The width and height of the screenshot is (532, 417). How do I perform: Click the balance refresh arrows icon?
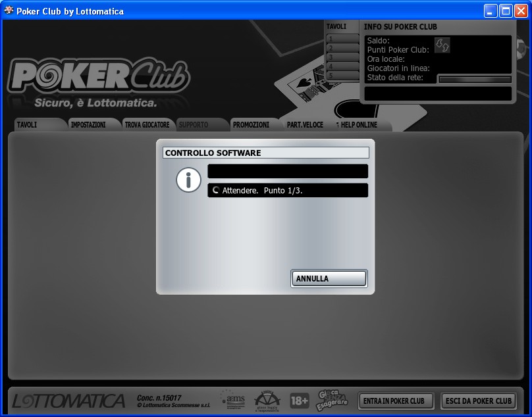pos(442,45)
